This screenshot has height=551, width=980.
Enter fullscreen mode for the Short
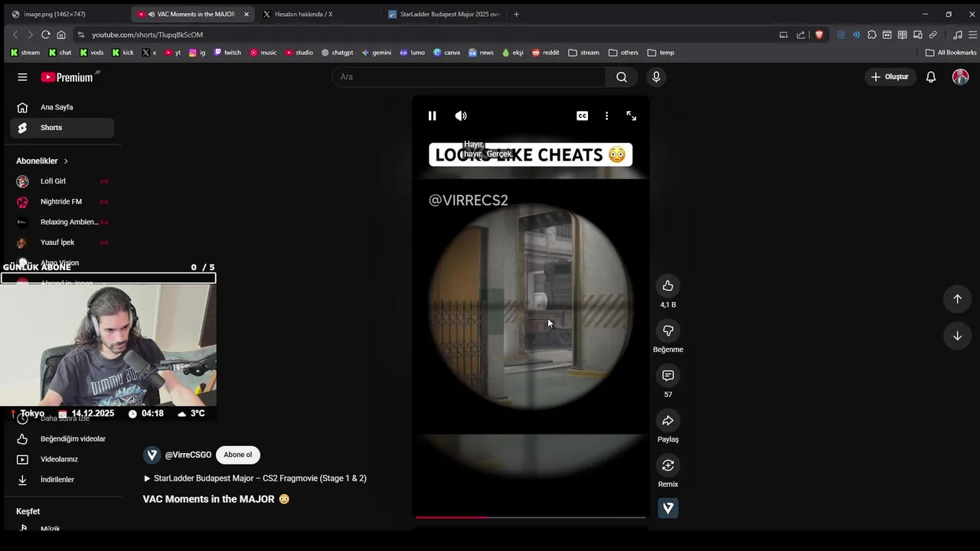pyautogui.click(x=631, y=116)
